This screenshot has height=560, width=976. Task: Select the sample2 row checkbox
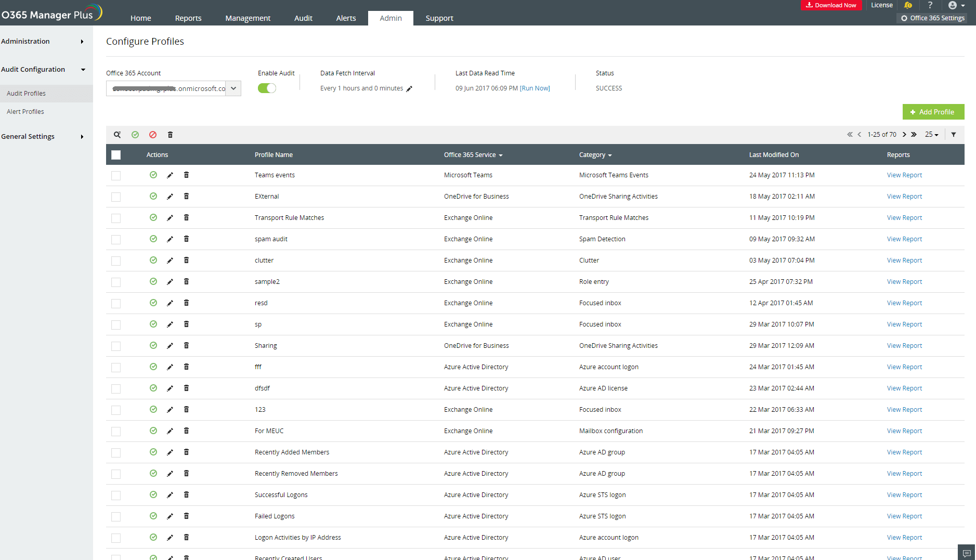116,282
